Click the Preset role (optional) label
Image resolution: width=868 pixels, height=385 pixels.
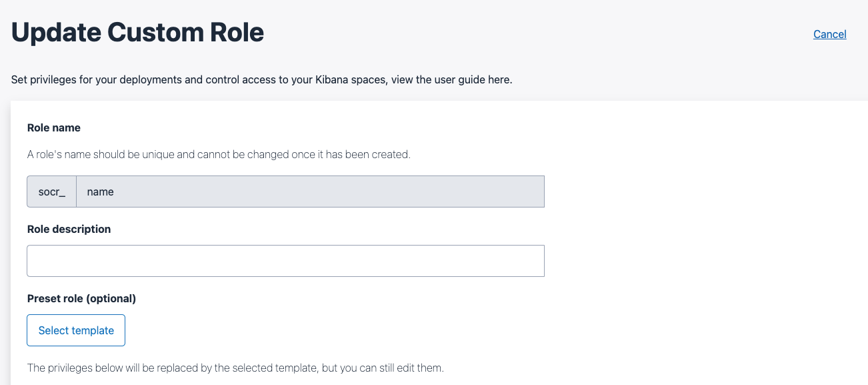pos(81,298)
